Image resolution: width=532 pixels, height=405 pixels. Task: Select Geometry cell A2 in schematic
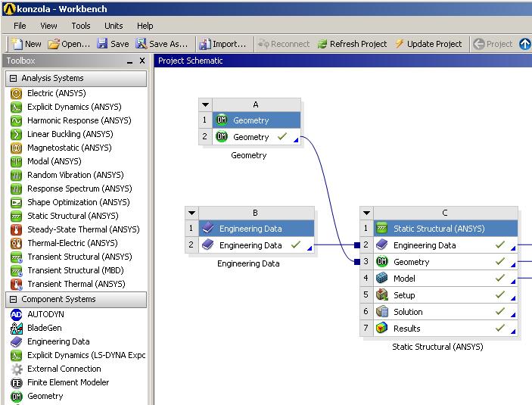[x=256, y=137]
